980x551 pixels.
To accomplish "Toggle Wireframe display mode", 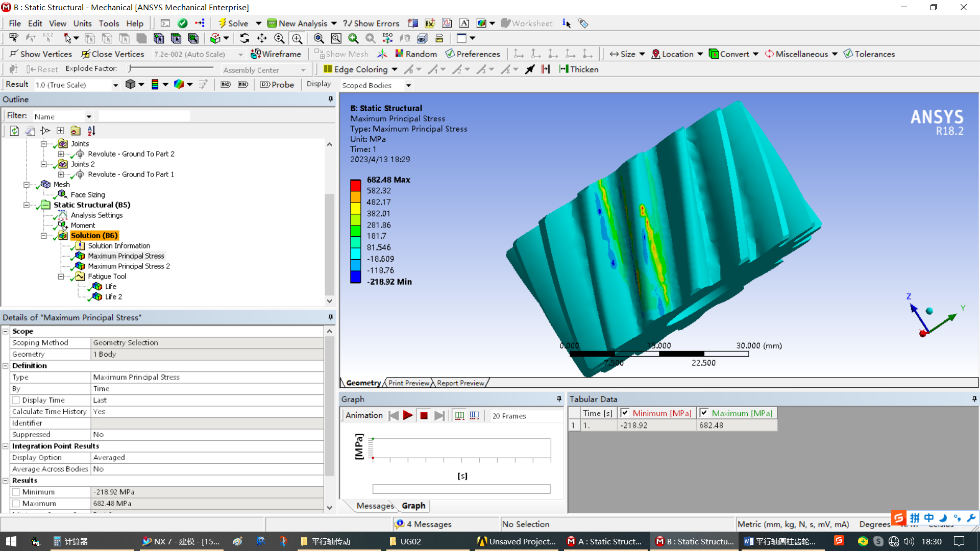I will (x=276, y=54).
